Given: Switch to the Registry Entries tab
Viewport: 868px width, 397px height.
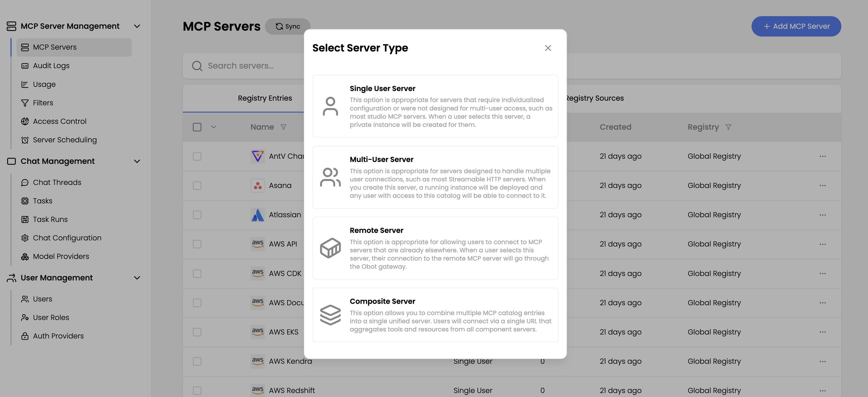Looking at the screenshot, I should (x=265, y=98).
